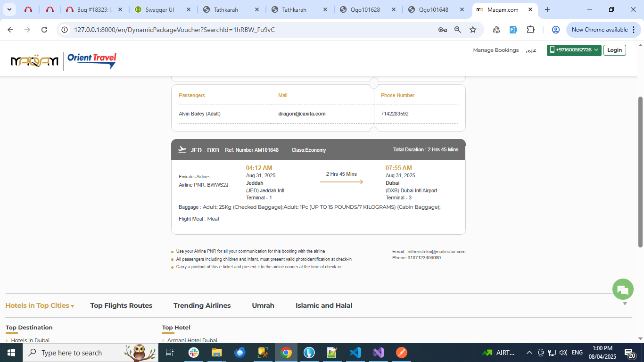644x362 pixels.
Task: Click the zoom magnifier icon in address bar
Action: coord(457,30)
